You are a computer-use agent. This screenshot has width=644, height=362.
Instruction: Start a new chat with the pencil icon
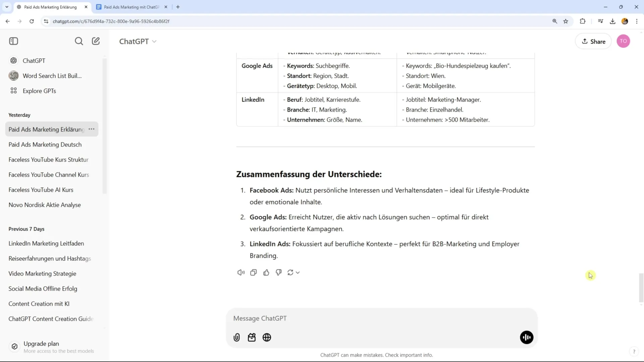tap(96, 41)
